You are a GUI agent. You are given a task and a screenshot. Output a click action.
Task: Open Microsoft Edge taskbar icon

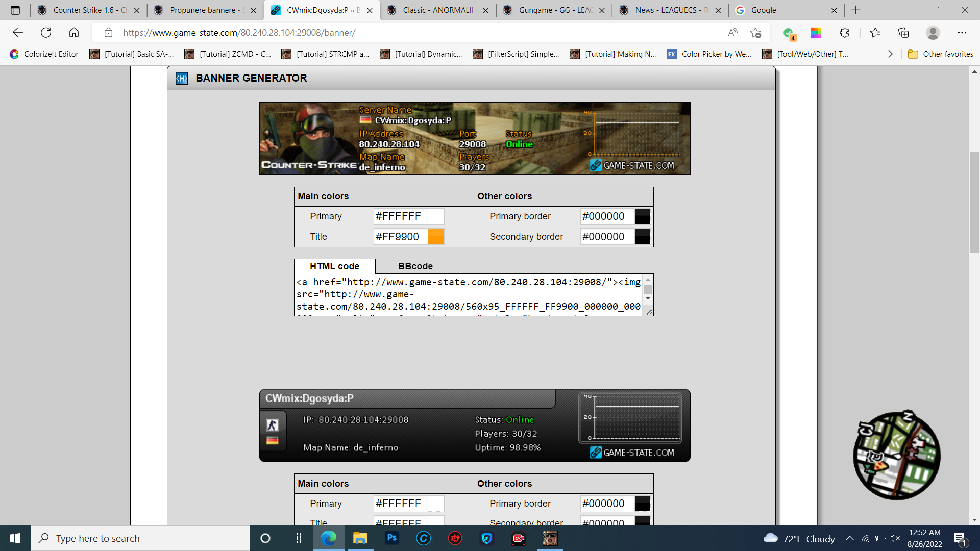(x=329, y=538)
